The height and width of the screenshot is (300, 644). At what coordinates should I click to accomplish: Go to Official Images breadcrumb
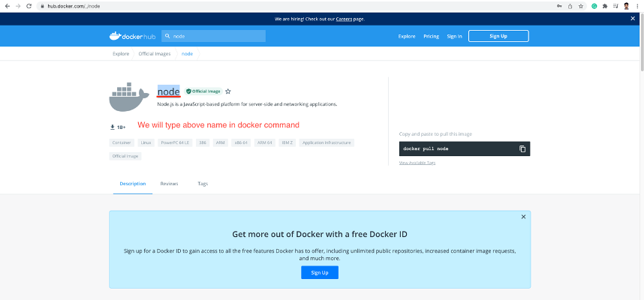[x=155, y=54]
